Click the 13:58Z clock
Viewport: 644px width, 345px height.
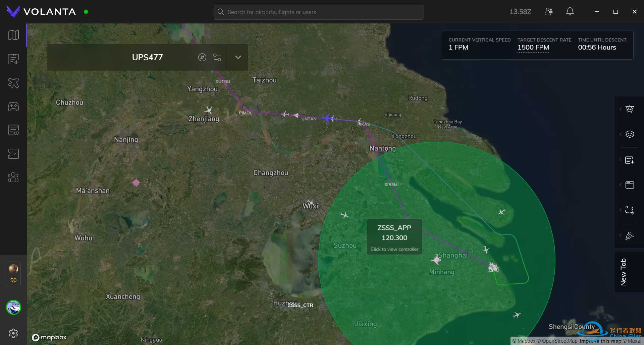point(521,12)
